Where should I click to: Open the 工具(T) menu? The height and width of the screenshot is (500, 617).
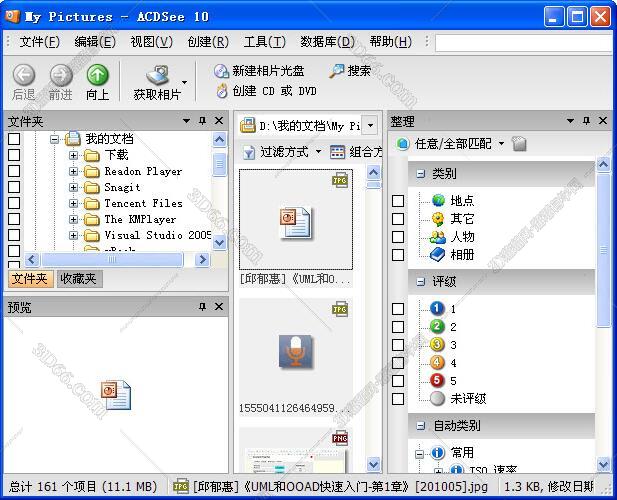[x=264, y=42]
